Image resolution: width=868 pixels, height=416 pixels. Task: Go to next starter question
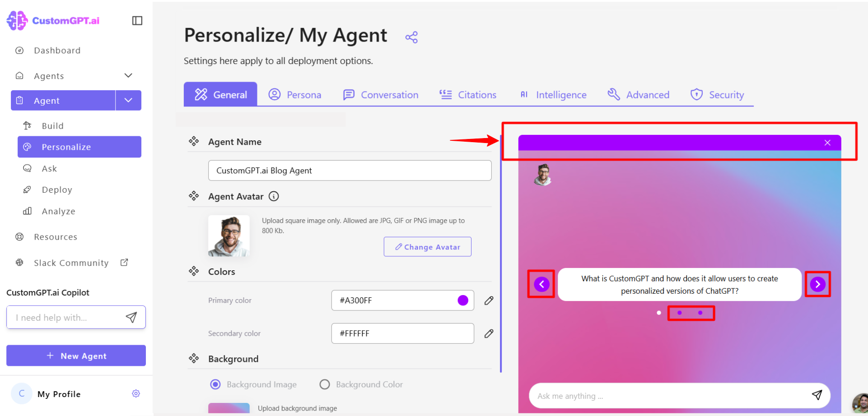(817, 284)
